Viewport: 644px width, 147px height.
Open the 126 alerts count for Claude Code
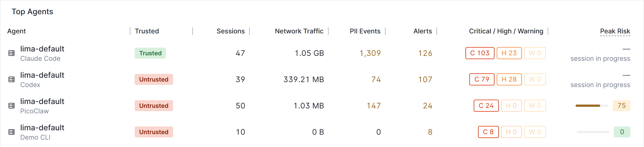(x=425, y=53)
